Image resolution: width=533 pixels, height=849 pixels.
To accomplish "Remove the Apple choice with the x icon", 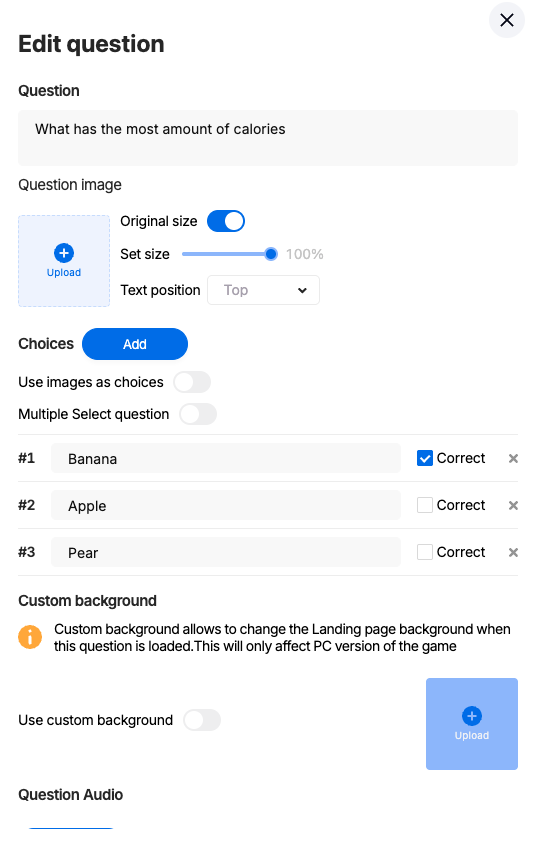I will (513, 505).
